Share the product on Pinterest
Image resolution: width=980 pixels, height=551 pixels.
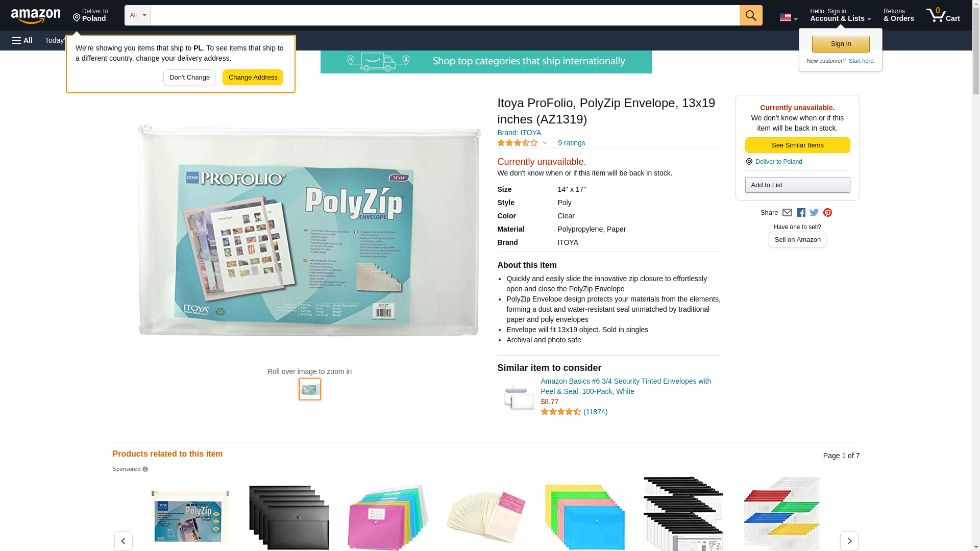pos(827,213)
